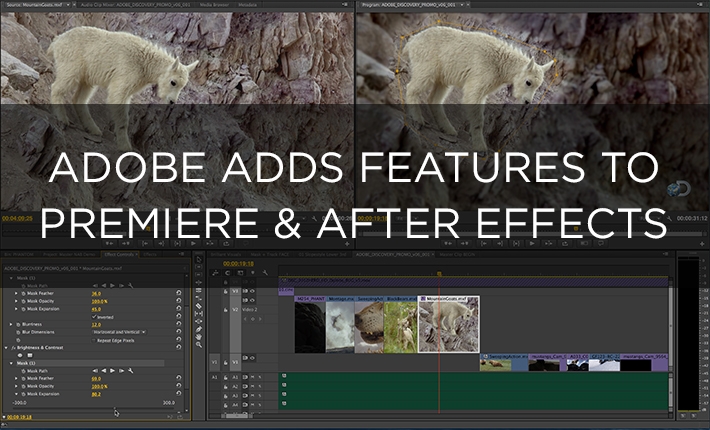Viewport: 710px width, 430px height.
Task: Select the Zoom magnifier tool
Action: click(198, 344)
